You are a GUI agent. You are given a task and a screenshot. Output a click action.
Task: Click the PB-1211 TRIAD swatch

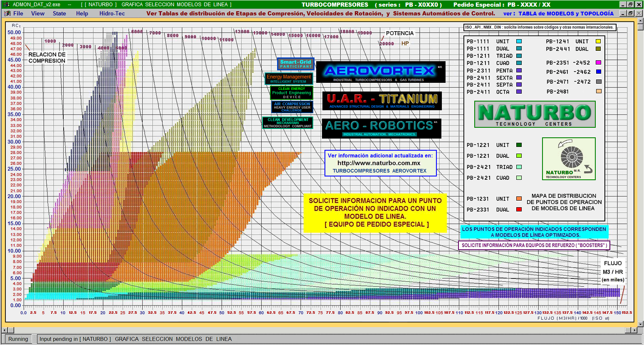519,56
